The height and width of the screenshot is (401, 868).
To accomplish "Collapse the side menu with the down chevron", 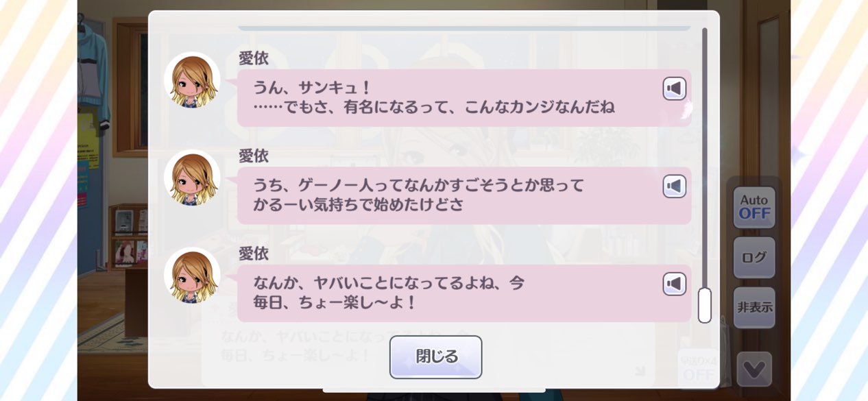I will pyautogui.click(x=754, y=369).
